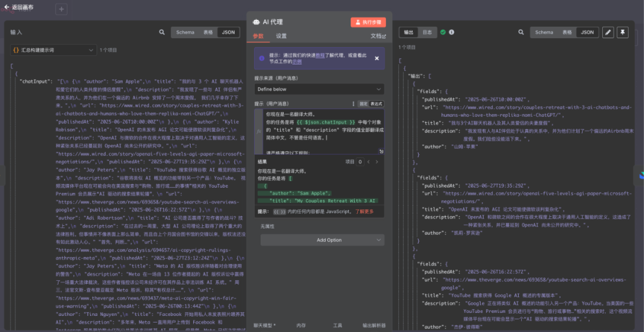This screenshot has height=332, width=644.
Task: Go to previous result item
Action: click(x=369, y=162)
